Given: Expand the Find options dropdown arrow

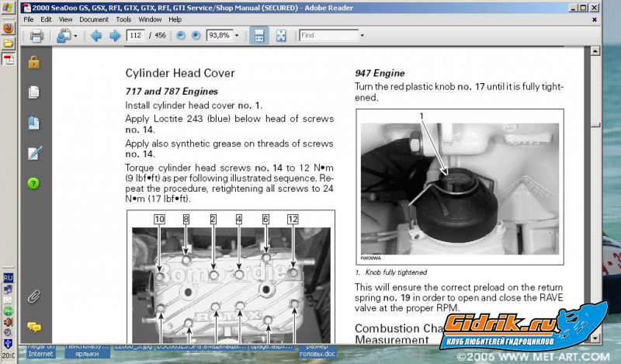Looking at the screenshot, I should [x=361, y=36].
